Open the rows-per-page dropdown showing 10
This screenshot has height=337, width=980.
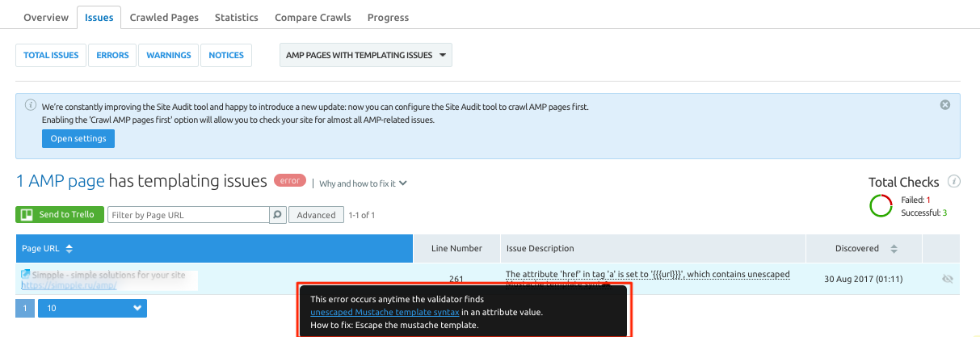pyautogui.click(x=92, y=309)
